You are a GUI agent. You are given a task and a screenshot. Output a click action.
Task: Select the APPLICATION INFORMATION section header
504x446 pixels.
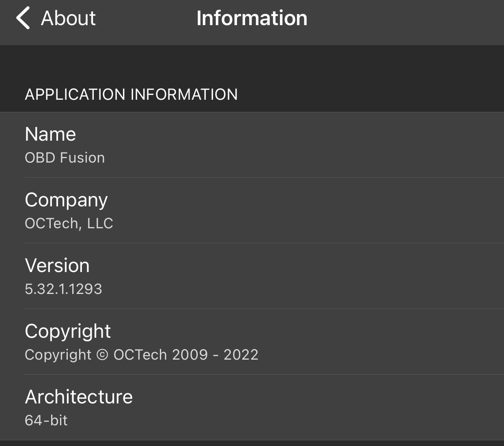pos(131,94)
